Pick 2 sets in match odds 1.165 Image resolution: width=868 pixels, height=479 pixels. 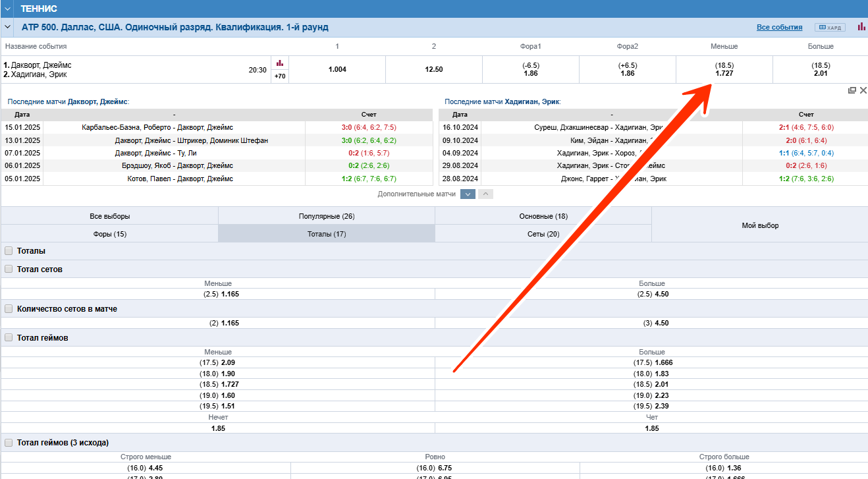click(x=218, y=323)
